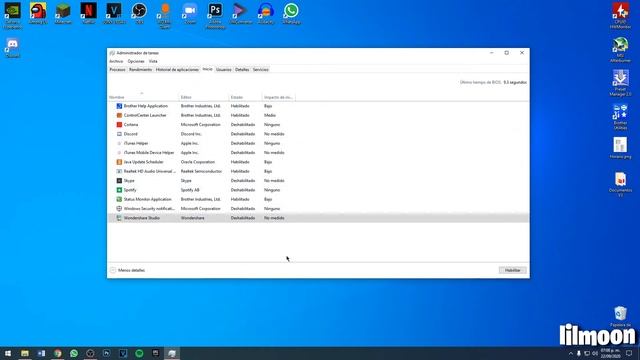The height and width of the screenshot is (360, 640).
Task: Open the Adobe Photoshop desktop shortcut
Action: pos(215,16)
